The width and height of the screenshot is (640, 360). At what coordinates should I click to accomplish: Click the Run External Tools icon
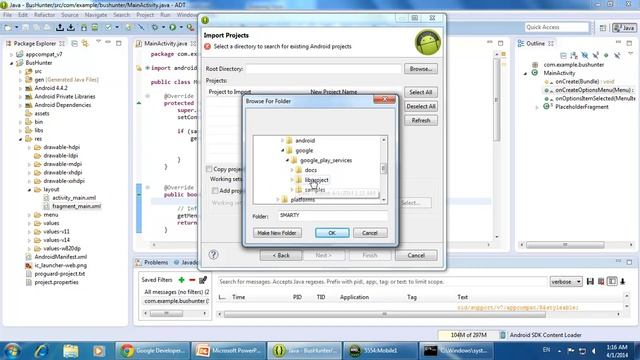[190, 27]
